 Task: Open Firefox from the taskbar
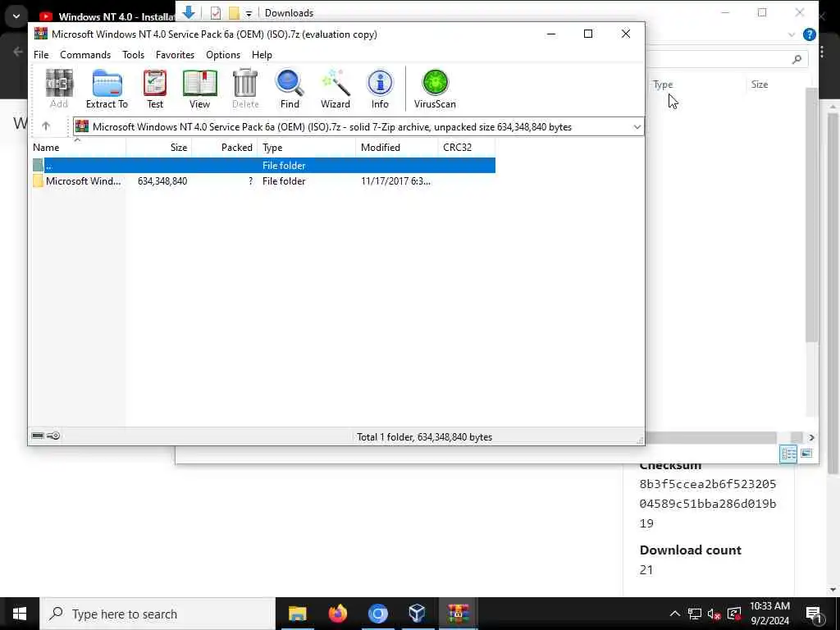[337, 614]
